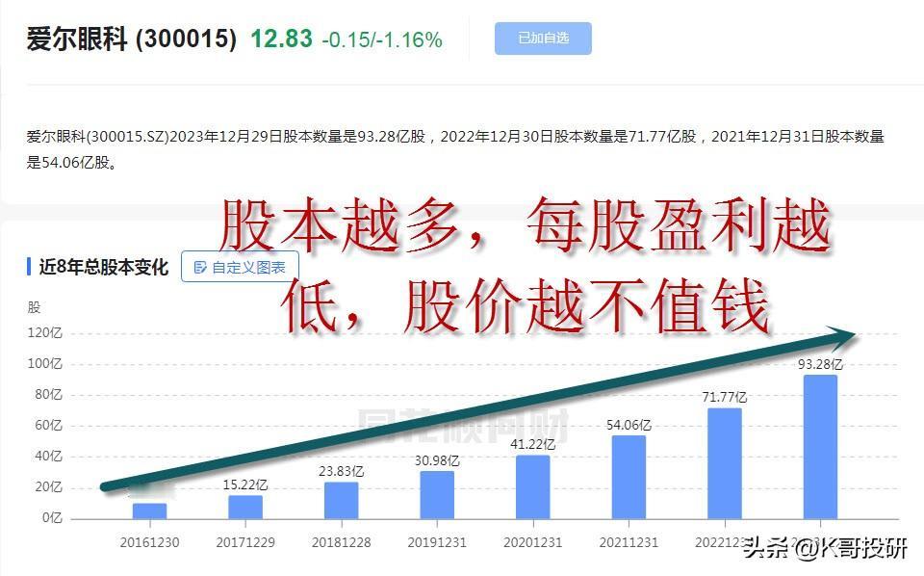This screenshot has width=924, height=576.
Task: Click the 20201231 bar labeled 41.22亿
Action: tap(532, 487)
